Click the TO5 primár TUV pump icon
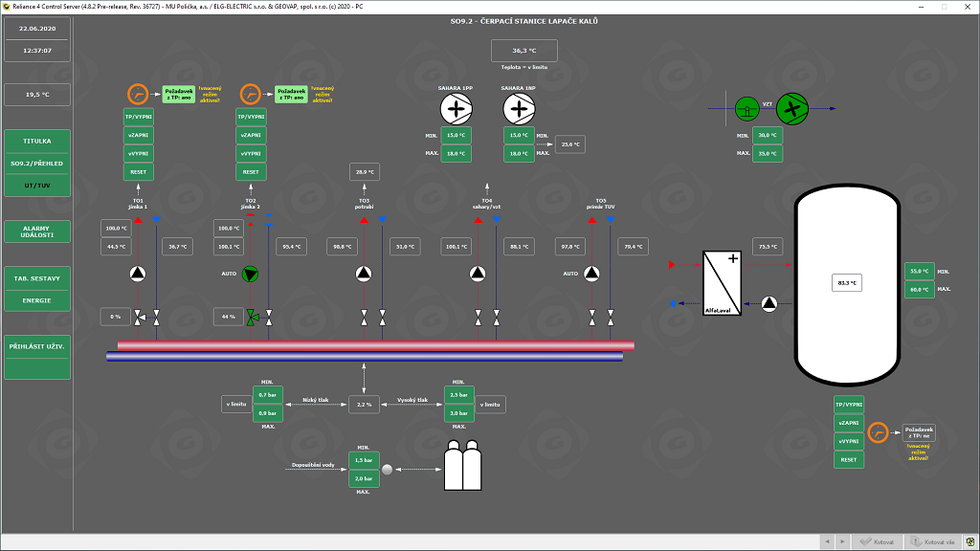This screenshot has width=980, height=551. 593,275
